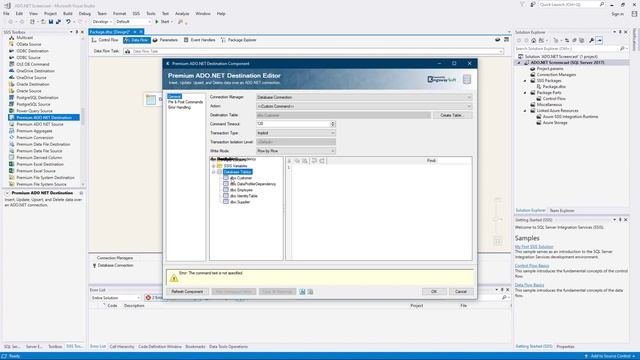Open the Action dropdown

pyautogui.click(x=469, y=106)
